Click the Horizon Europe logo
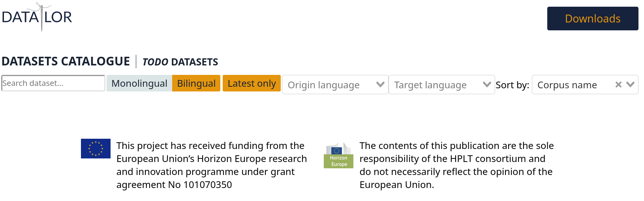 click(338, 155)
